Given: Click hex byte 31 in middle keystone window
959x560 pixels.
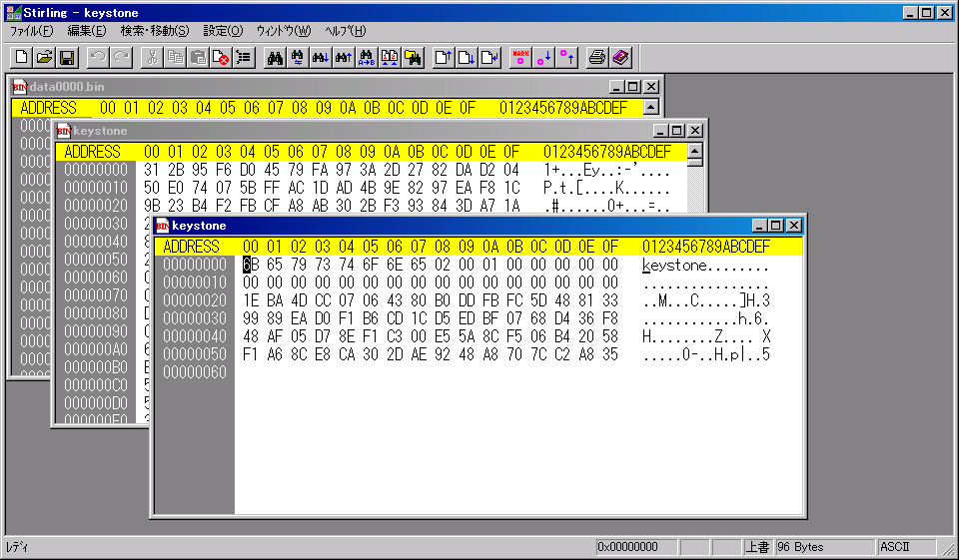Looking at the screenshot, I should (152, 170).
